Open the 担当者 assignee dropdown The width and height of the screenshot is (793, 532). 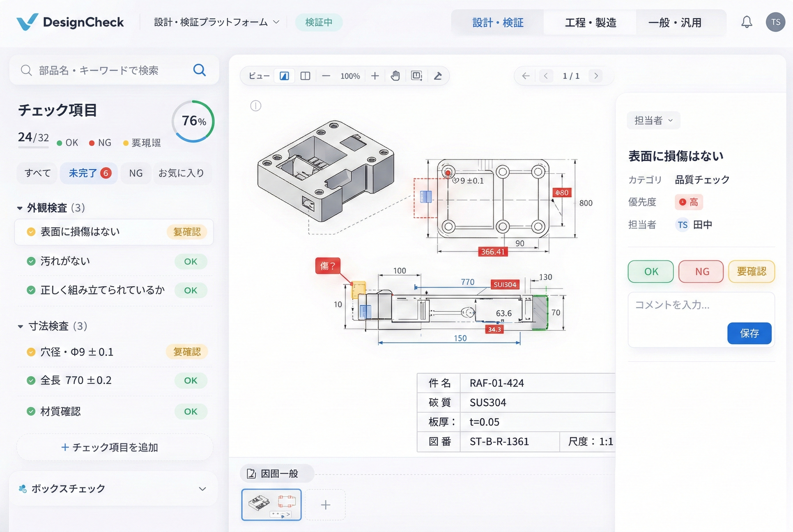(653, 120)
